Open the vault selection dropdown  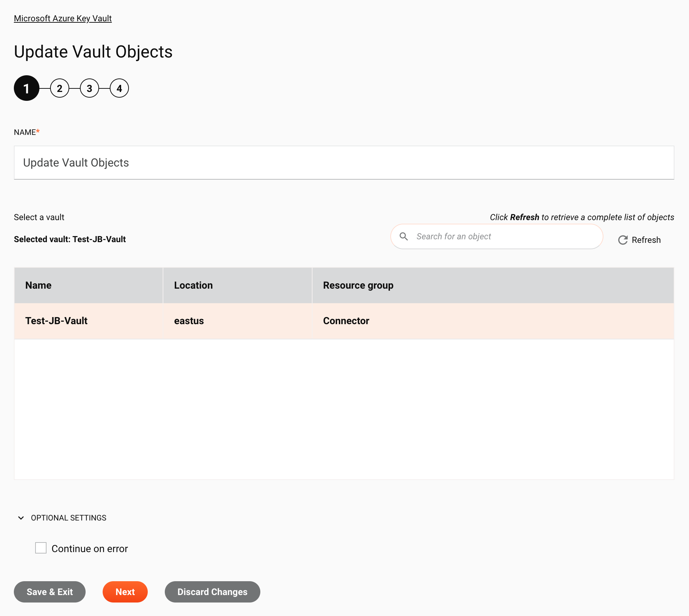point(38,217)
